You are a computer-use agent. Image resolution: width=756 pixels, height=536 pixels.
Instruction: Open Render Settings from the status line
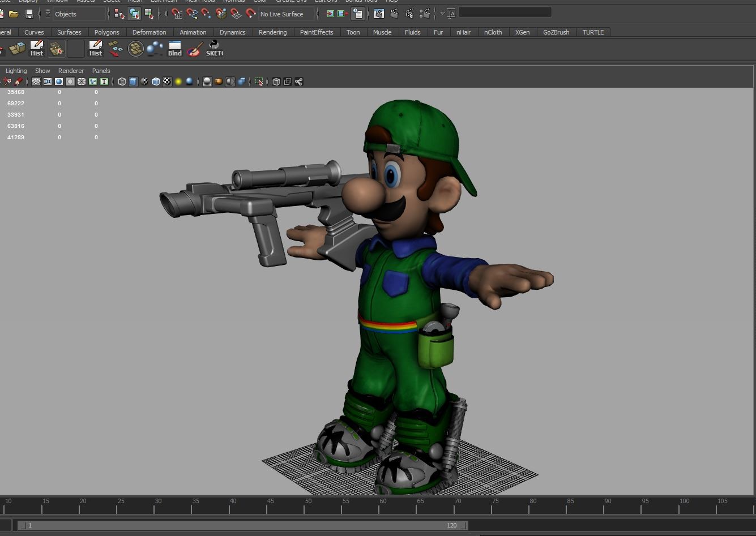point(425,13)
